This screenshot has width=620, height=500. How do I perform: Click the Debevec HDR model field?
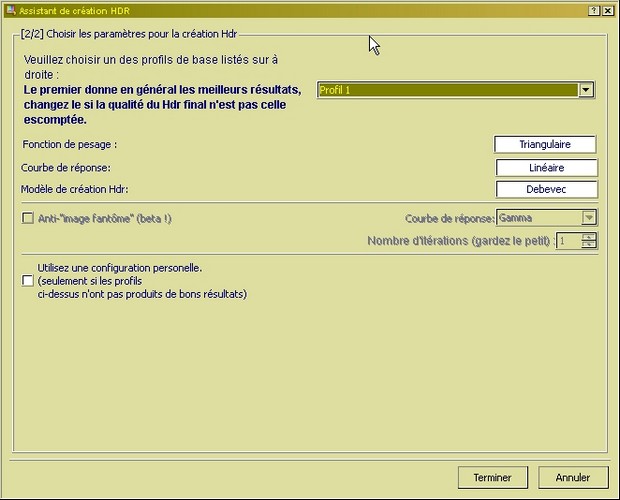click(x=546, y=189)
